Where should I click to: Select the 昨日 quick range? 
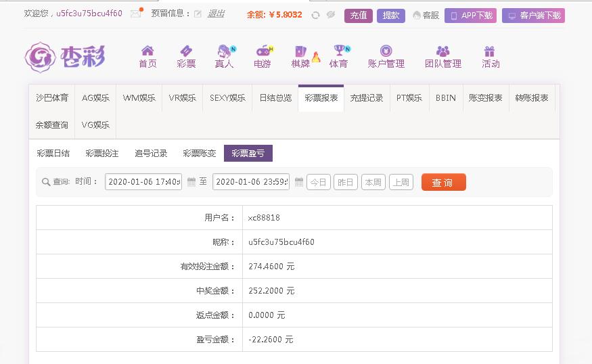[x=346, y=183]
